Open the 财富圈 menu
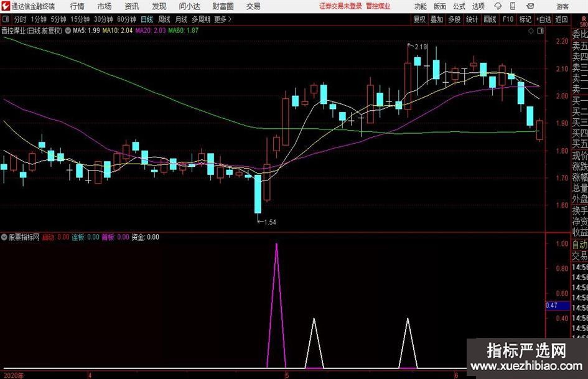This screenshot has height=379, width=588. point(223,6)
